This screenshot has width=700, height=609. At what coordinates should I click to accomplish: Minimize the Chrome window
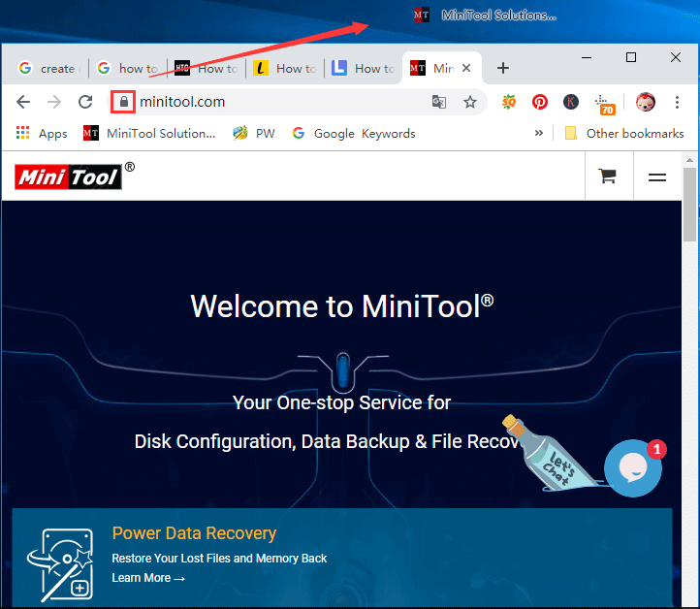point(587,57)
